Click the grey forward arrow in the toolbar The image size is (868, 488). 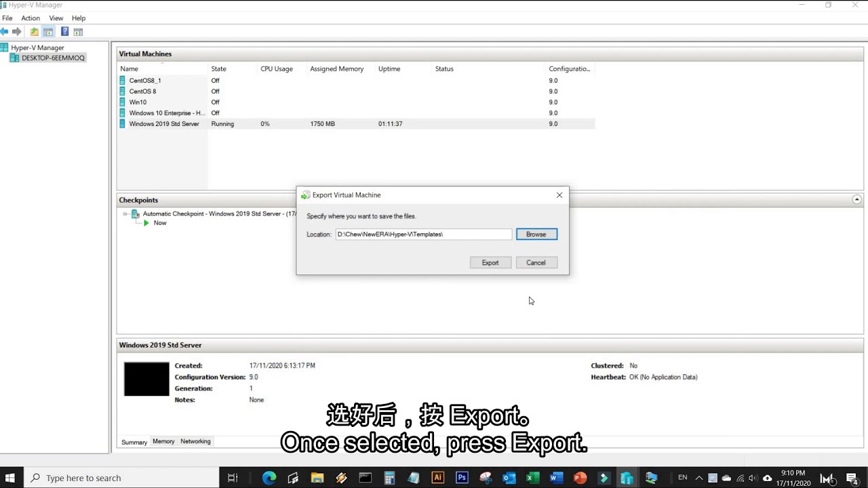click(x=17, y=32)
